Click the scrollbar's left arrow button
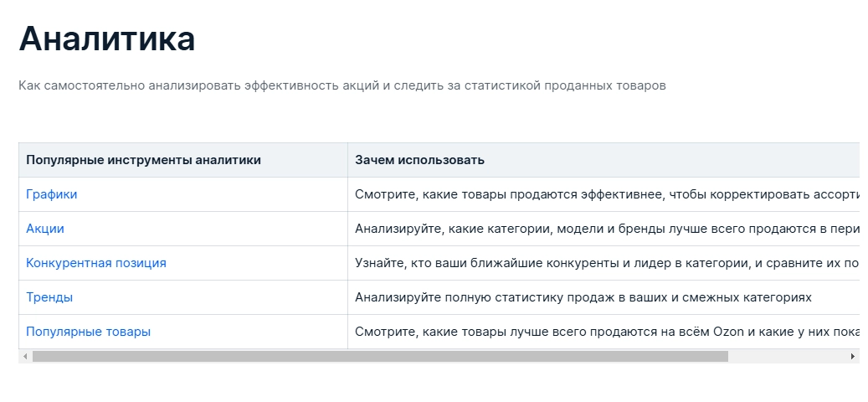Viewport: 868px width, 402px height. tap(25, 357)
